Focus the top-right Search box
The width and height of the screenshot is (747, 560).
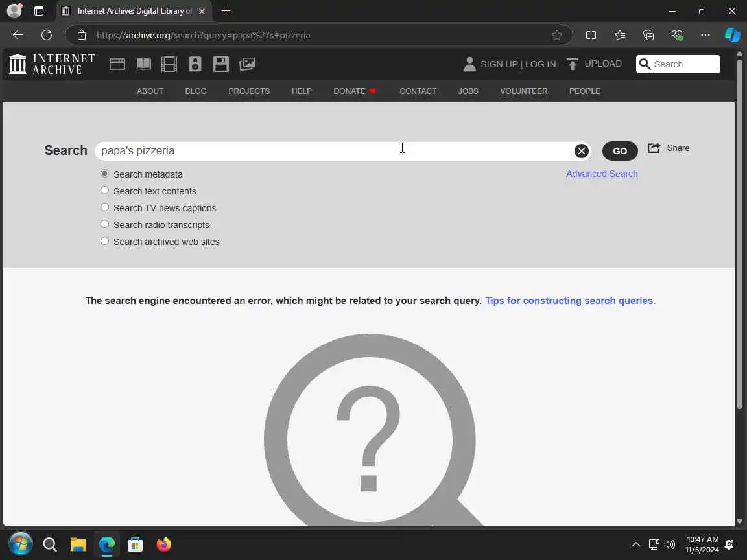coord(678,64)
